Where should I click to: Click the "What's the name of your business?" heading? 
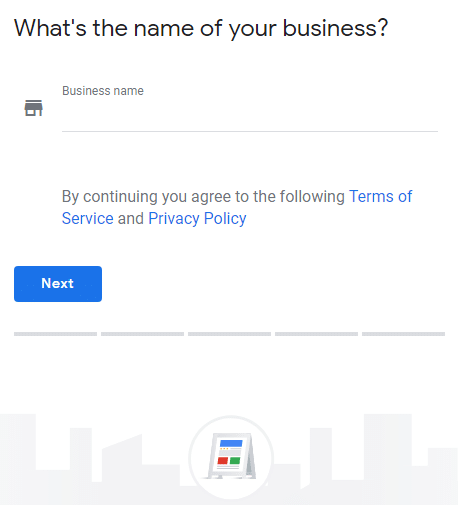click(201, 29)
